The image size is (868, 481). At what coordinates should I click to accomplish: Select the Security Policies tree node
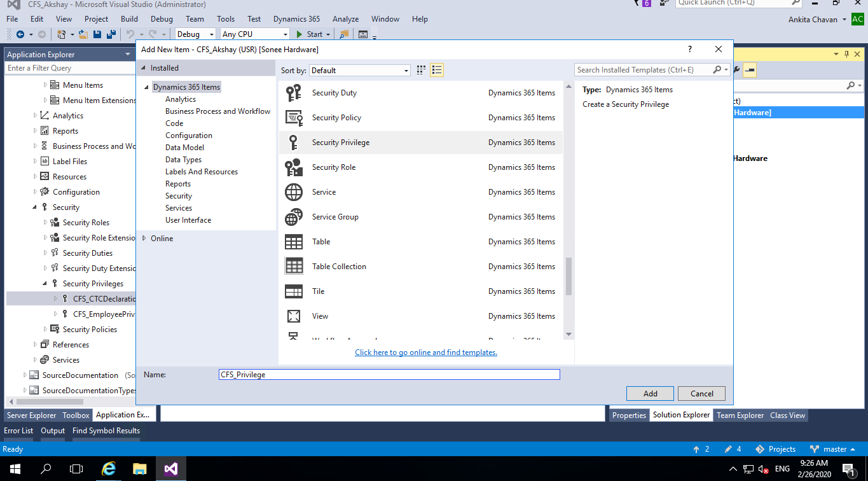(90, 330)
